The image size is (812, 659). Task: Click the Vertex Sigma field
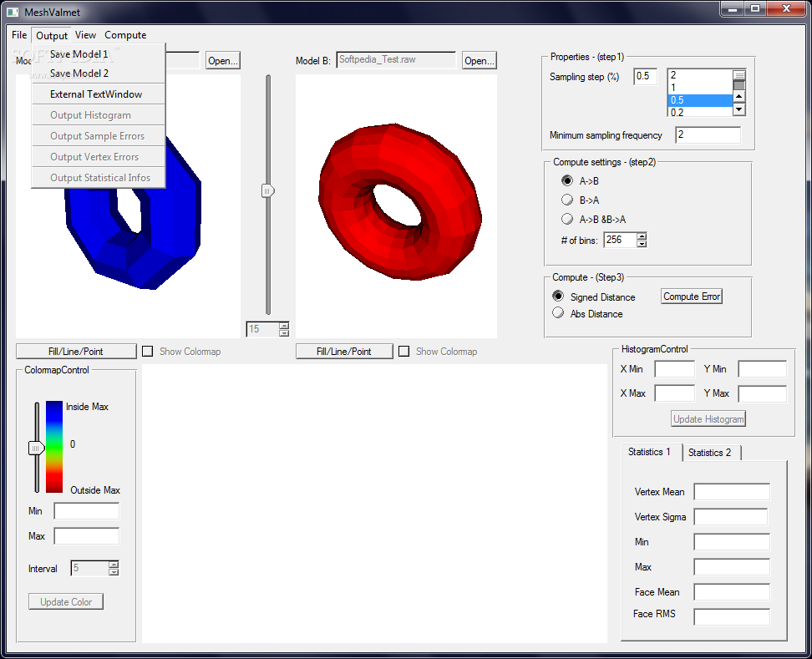[x=731, y=517]
